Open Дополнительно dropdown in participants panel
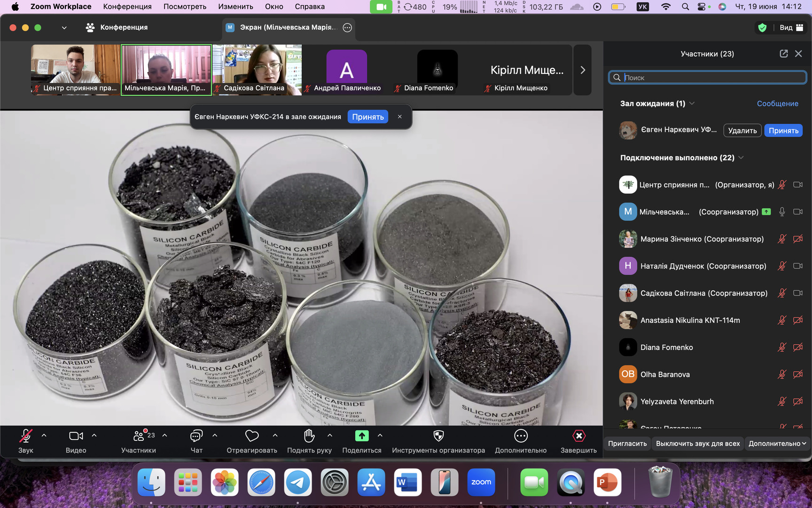 pyautogui.click(x=777, y=444)
